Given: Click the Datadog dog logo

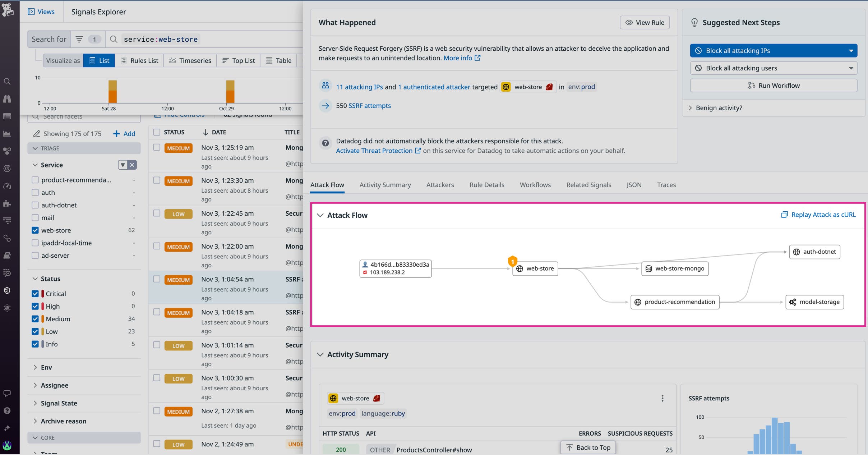Looking at the screenshot, I should click(8, 9).
